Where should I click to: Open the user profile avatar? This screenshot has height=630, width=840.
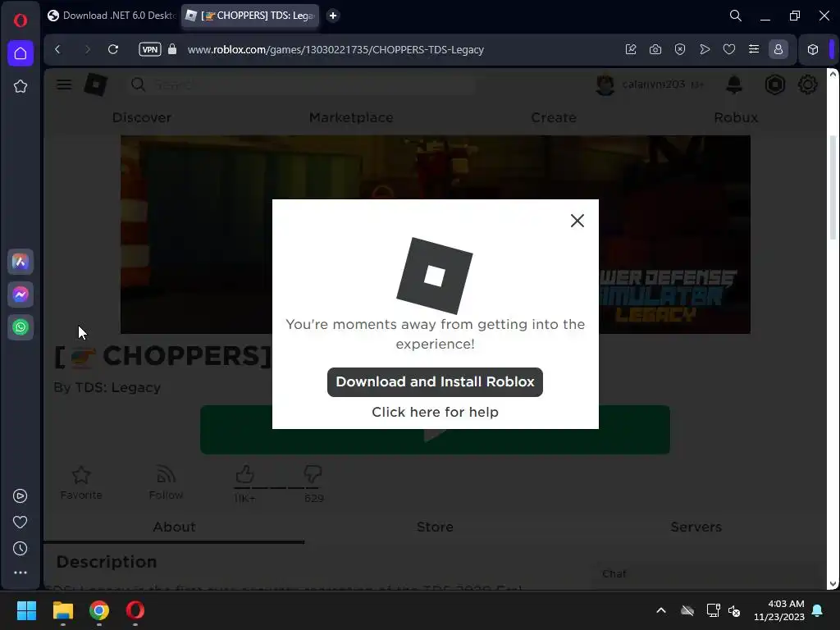[x=605, y=84]
